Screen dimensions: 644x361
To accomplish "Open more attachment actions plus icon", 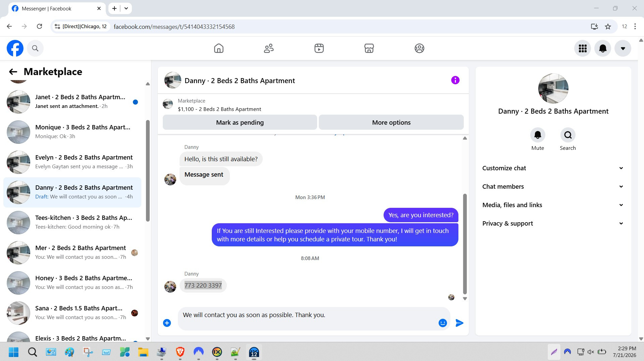I will point(167,323).
